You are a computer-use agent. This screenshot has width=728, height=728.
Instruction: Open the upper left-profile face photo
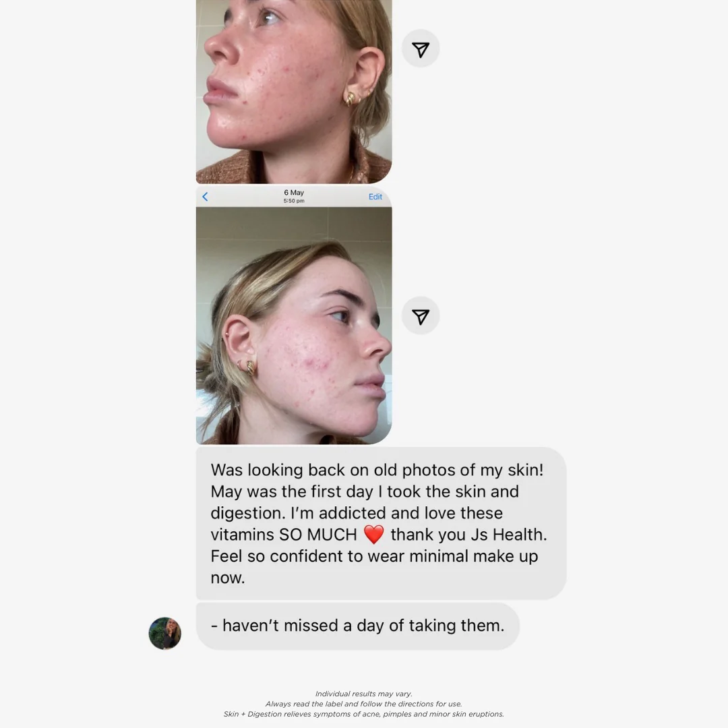coord(294,92)
